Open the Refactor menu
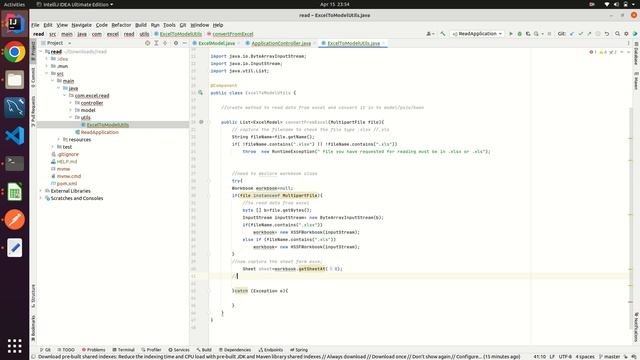640x360 pixels. click(121, 25)
